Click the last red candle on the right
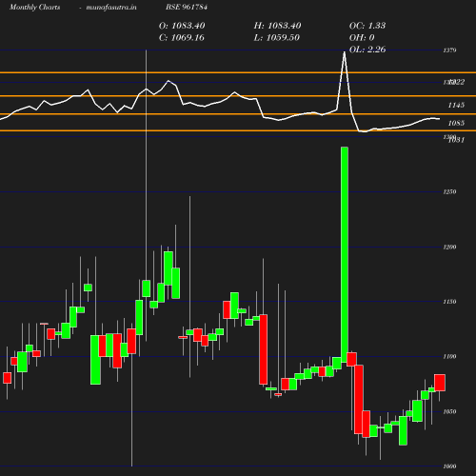476x476 pixels. click(x=440, y=383)
